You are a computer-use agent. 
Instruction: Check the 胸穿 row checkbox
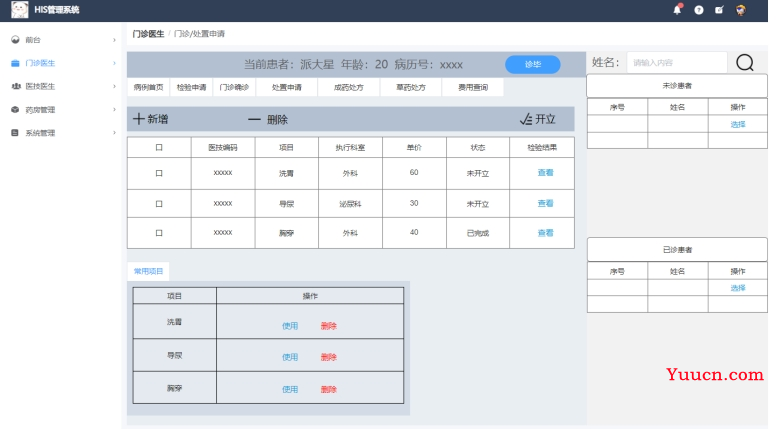(159, 233)
